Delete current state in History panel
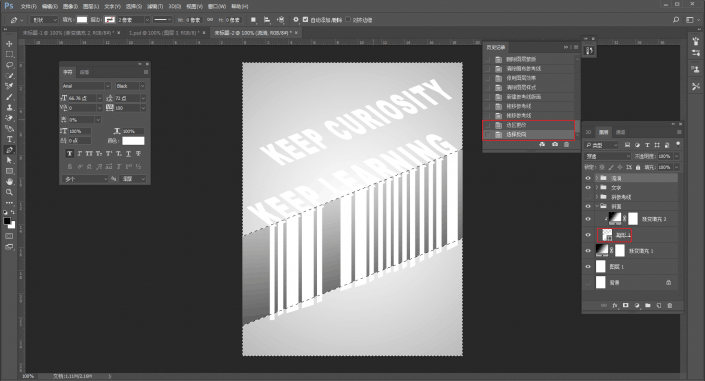 coord(567,144)
